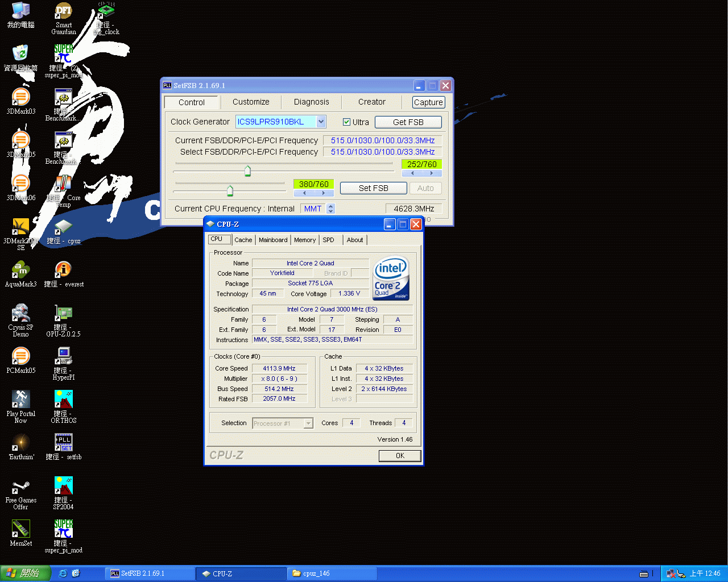Open the SPD tab in CPU-Z
The image size is (728, 582).
[x=328, y=240]
